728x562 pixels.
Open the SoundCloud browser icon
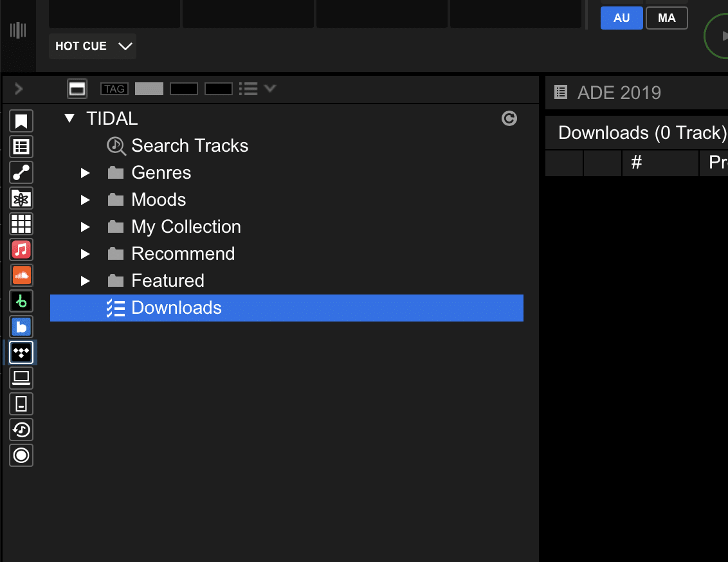pyautogui.click(x=21, y=275)
